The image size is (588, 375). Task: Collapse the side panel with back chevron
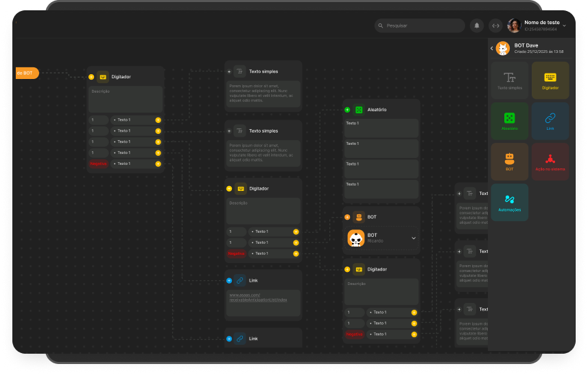coord(491,48)
